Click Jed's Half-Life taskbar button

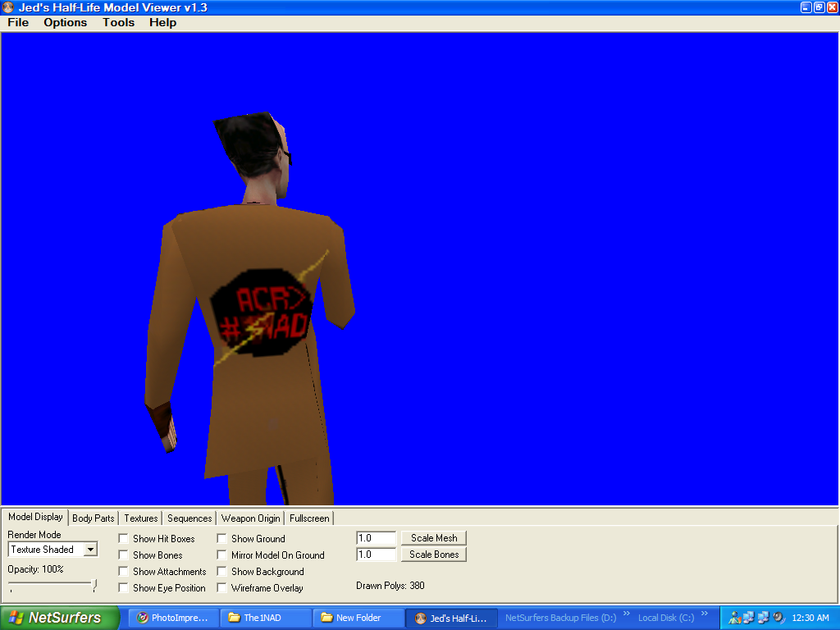click(x=452, y=619)
